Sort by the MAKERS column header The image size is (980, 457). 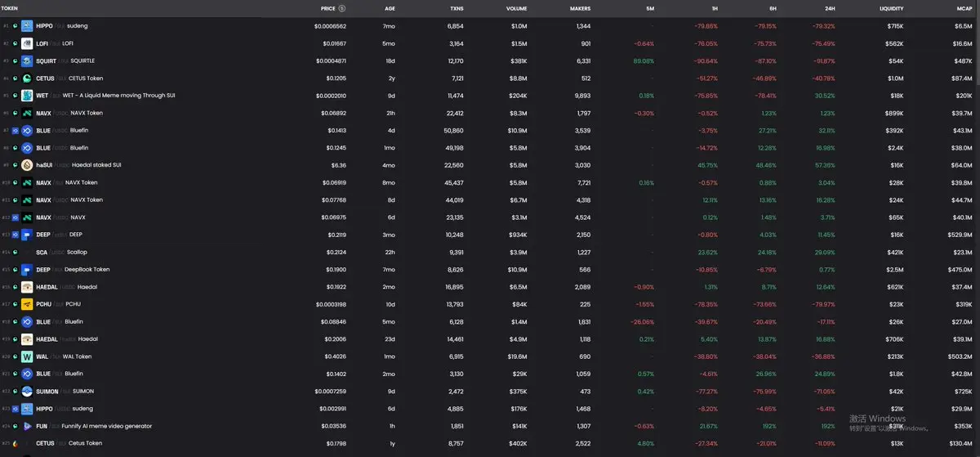click(580, 8)
